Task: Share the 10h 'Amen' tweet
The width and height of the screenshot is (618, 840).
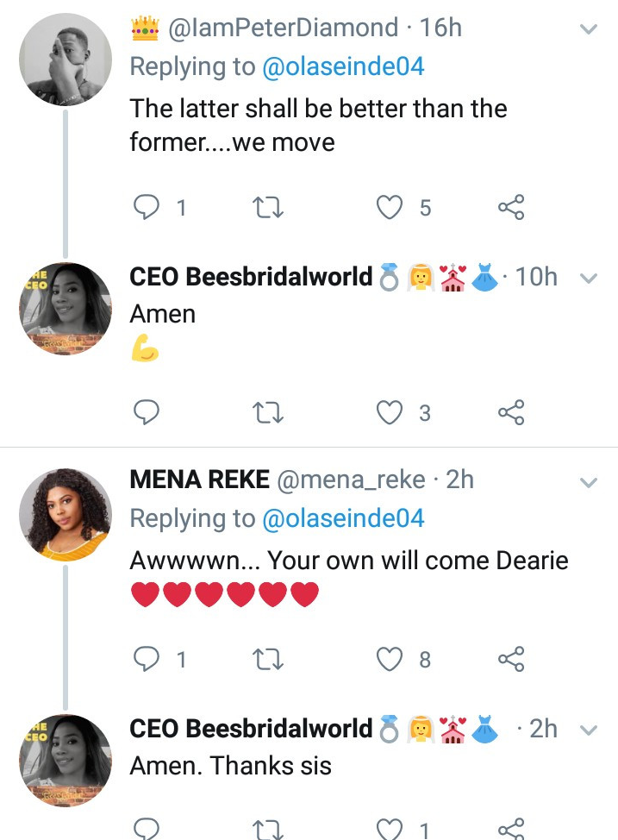Action: [511, 413]
